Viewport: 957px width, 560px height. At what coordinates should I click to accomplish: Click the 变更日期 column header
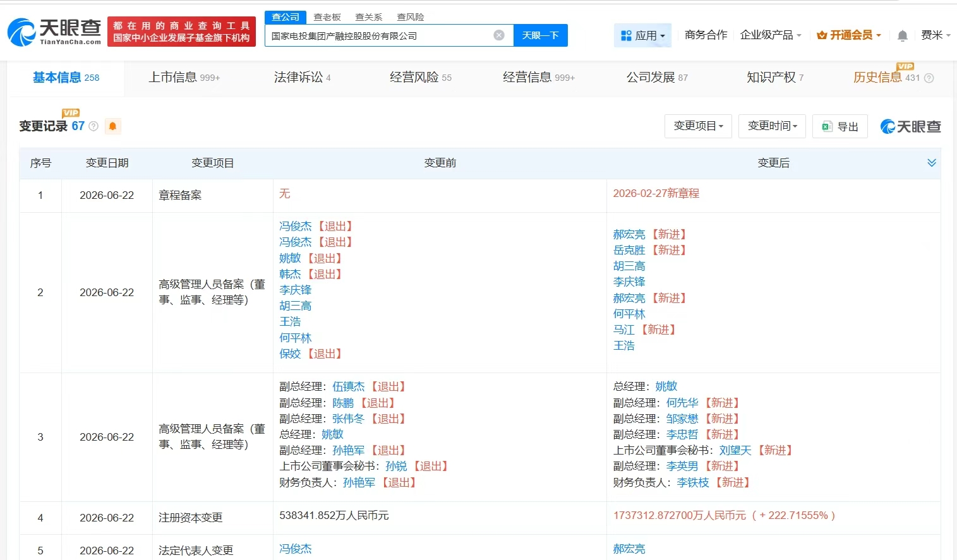point(107,163)
